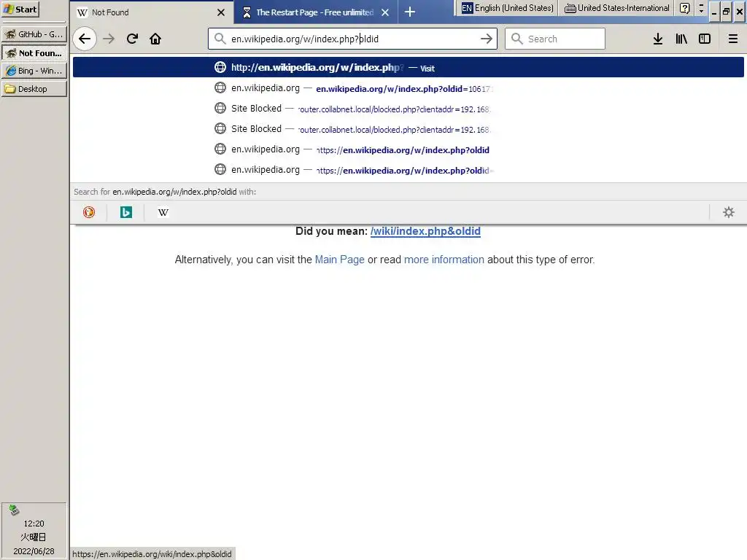Click the tray network icon above clock
The width and height of the screenshot is (747, 560).
[x=15, y=510]
